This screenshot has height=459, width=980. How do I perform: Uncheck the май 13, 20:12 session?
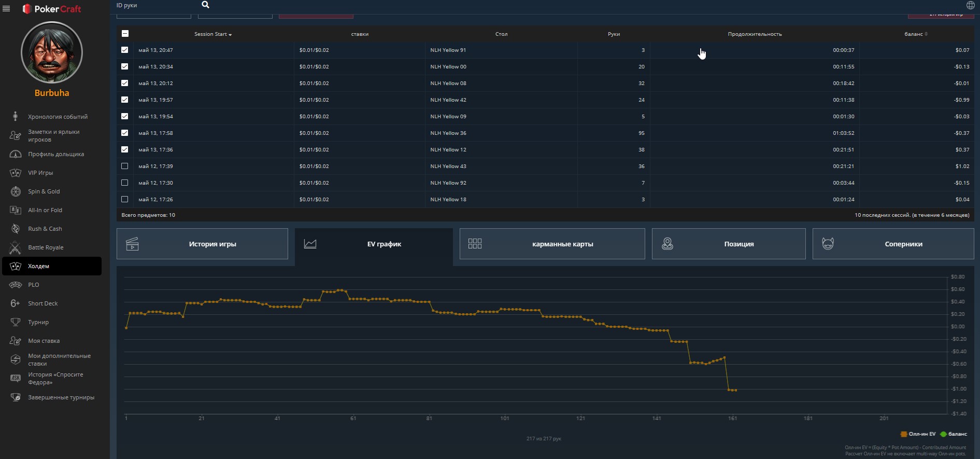(x=124, y=83)
